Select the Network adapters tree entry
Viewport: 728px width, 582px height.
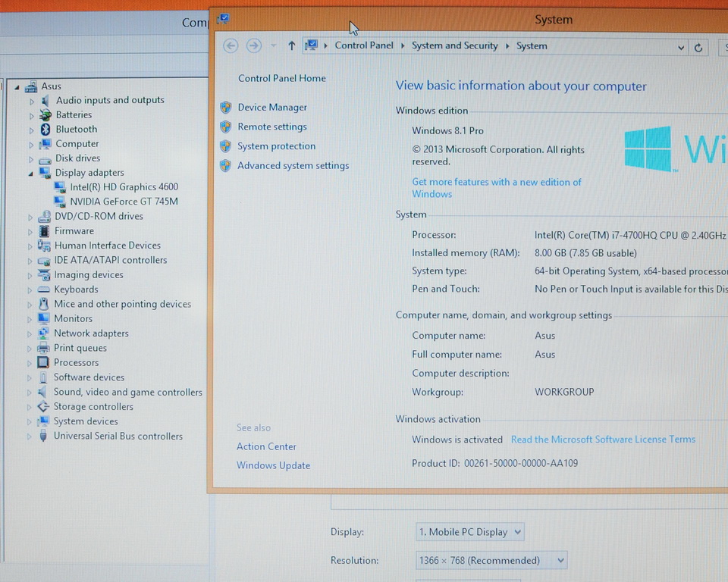[91, 333]
